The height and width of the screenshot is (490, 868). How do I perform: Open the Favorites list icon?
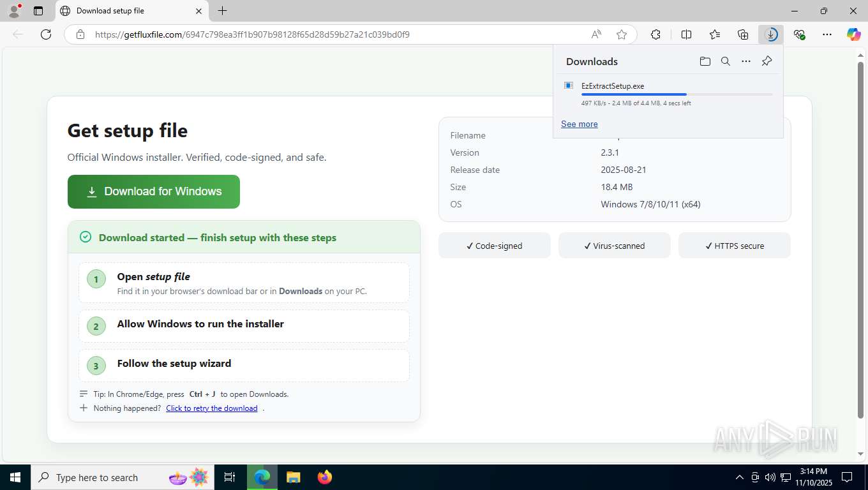pos(715,34)
